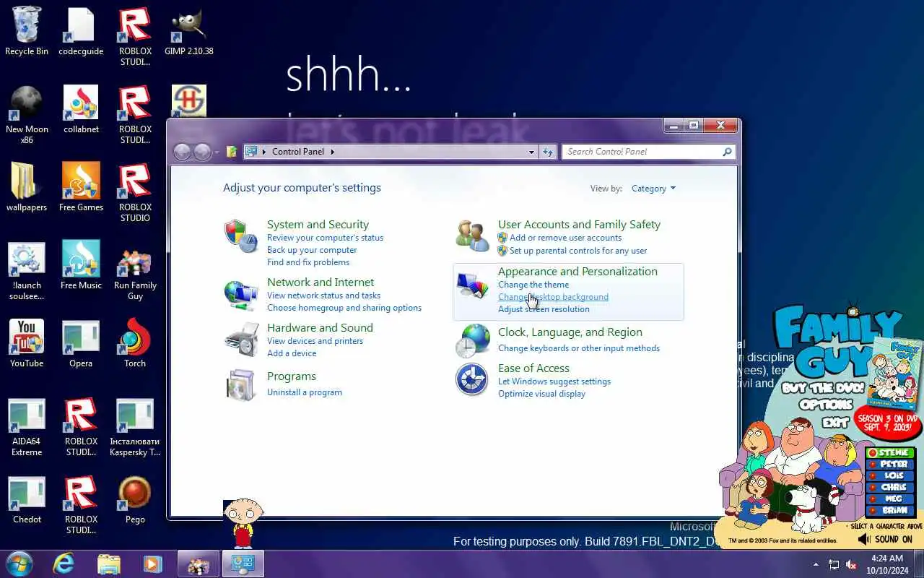Open View devices and printers
This screenshot has width=924, height=578.
point(315,341)
